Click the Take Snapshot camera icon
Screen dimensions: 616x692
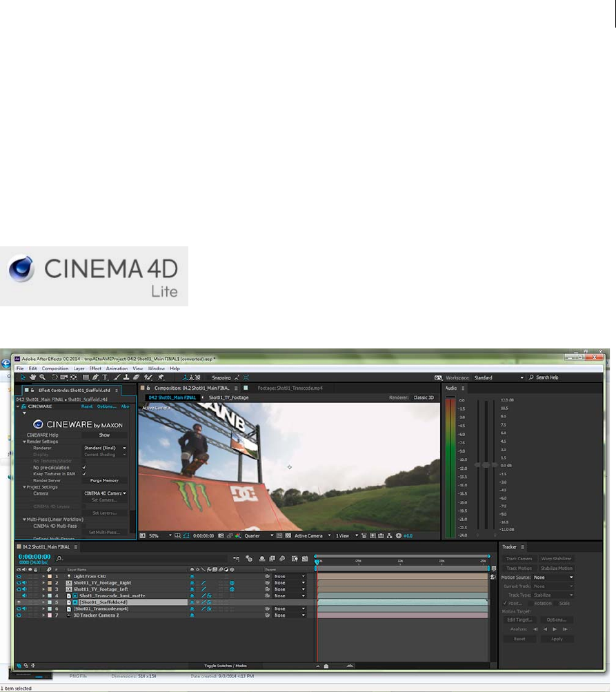pos(221,536)
